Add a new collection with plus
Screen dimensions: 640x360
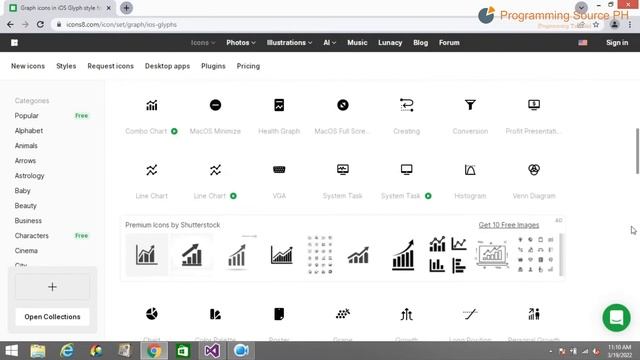coord(52,287)
